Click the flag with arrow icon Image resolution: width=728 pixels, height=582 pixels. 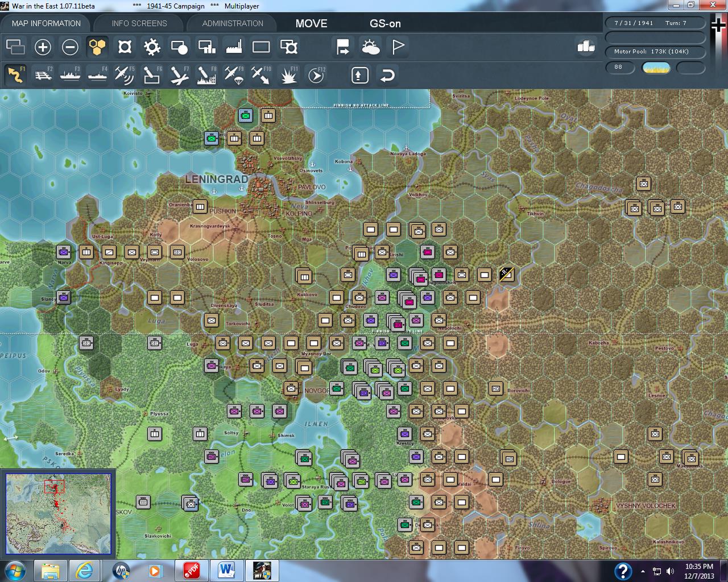344,47
